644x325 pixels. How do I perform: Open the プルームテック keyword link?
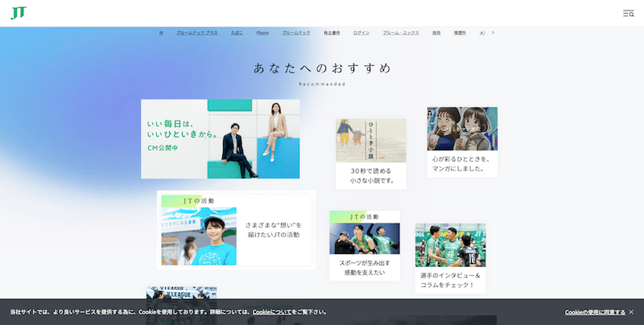pyautogui.click(x=296, y=33)
